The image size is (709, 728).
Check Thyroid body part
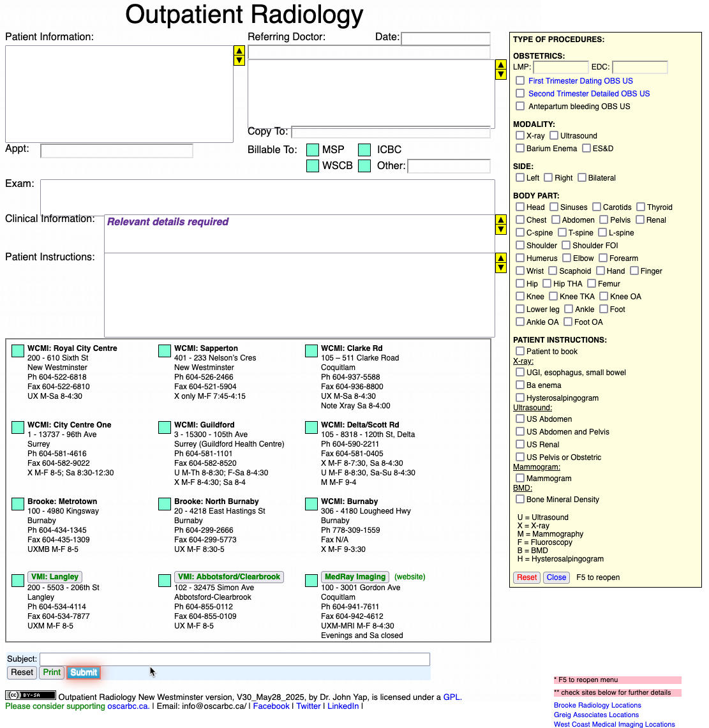(x=641, y=207)
